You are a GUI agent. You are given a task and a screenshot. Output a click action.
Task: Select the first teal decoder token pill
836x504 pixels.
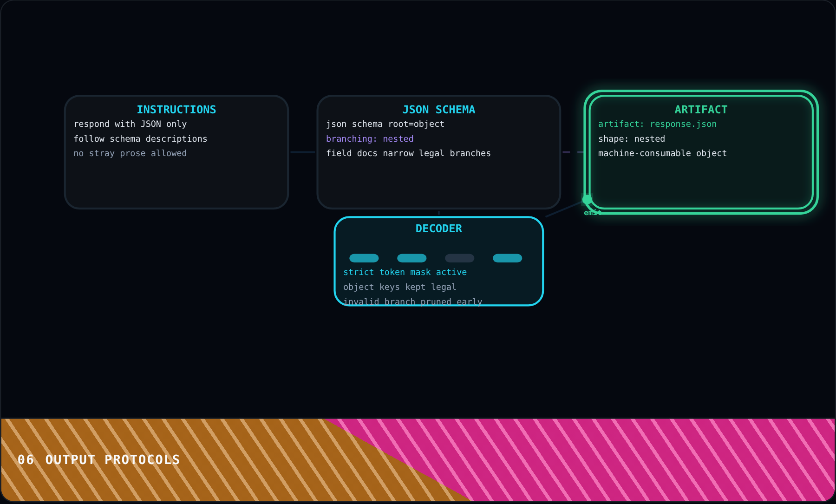pos(364,258)
